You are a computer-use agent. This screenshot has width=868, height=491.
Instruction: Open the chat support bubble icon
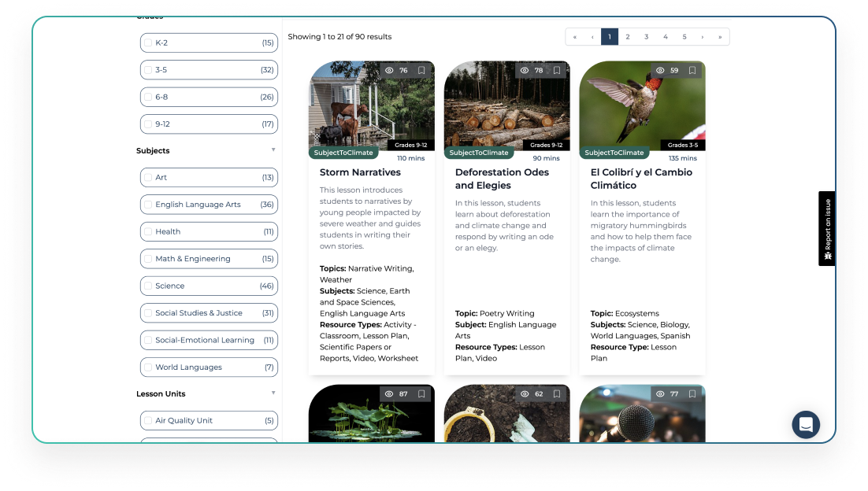pos(806,425)
